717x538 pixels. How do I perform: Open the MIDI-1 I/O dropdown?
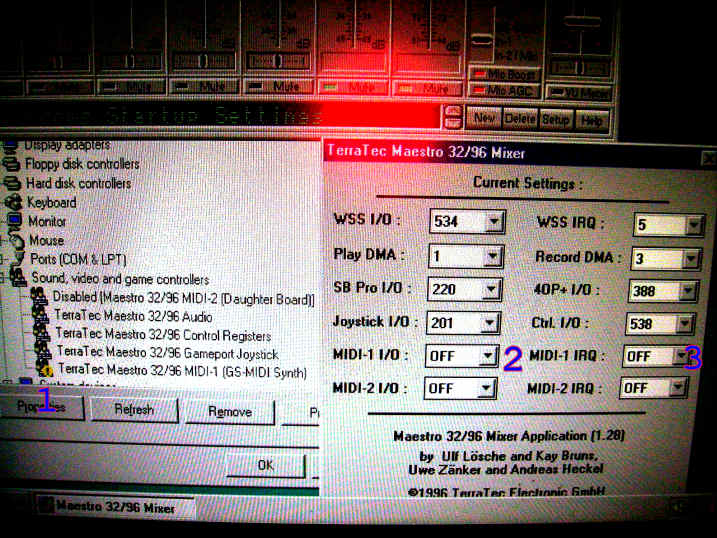point(489,356)
